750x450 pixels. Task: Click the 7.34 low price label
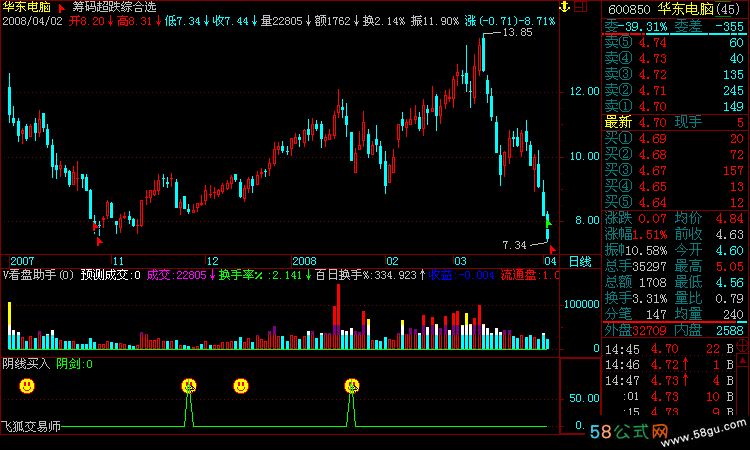pos(514,245)
